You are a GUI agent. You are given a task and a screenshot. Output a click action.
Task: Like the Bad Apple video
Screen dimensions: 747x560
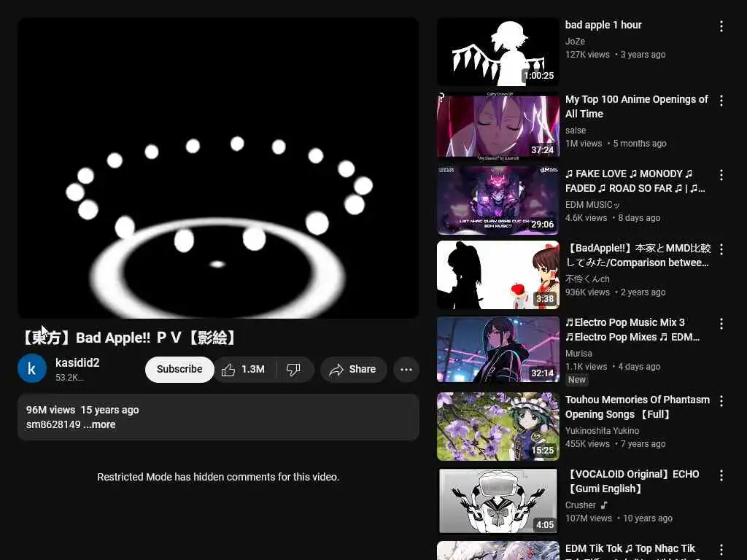(x=244, y=370)
